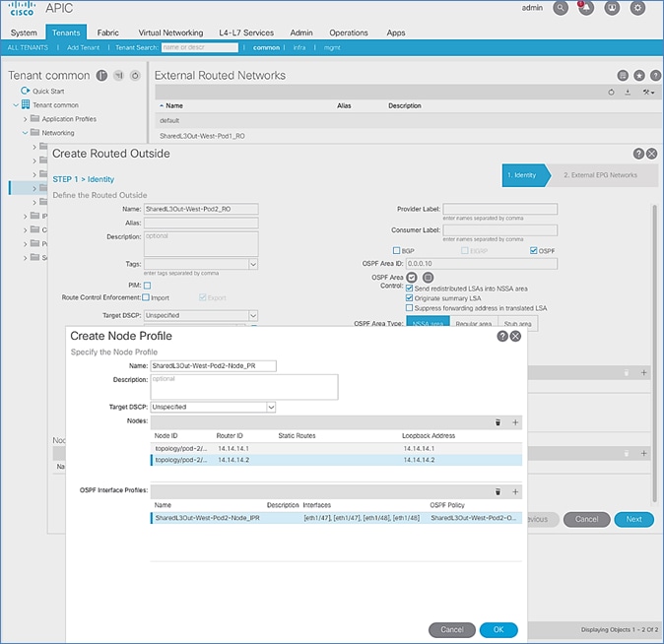Screen dimensions: 664x644
Task: Click the upper plus icon behind the node dialog
Action: click(643, 372)
